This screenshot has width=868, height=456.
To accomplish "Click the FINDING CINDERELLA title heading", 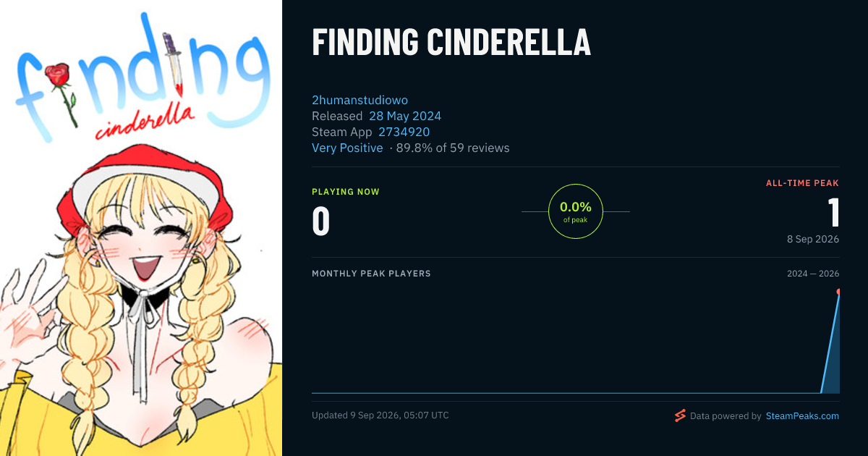I will pos(451,43).
